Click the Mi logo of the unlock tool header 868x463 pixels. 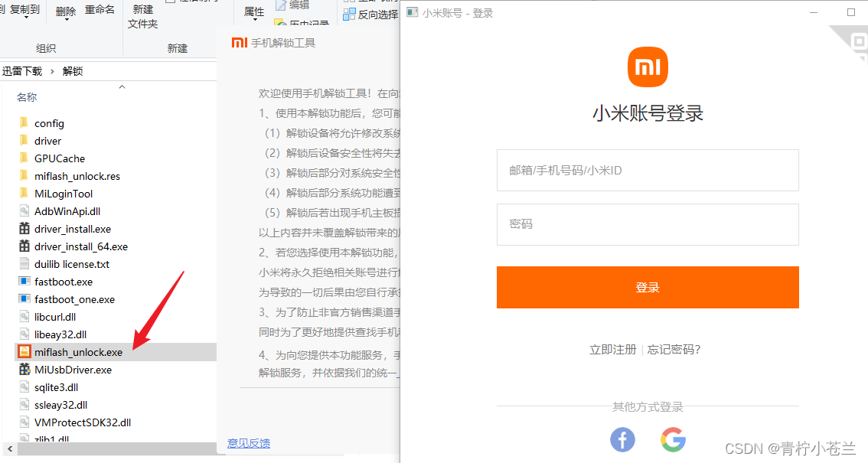239,43
